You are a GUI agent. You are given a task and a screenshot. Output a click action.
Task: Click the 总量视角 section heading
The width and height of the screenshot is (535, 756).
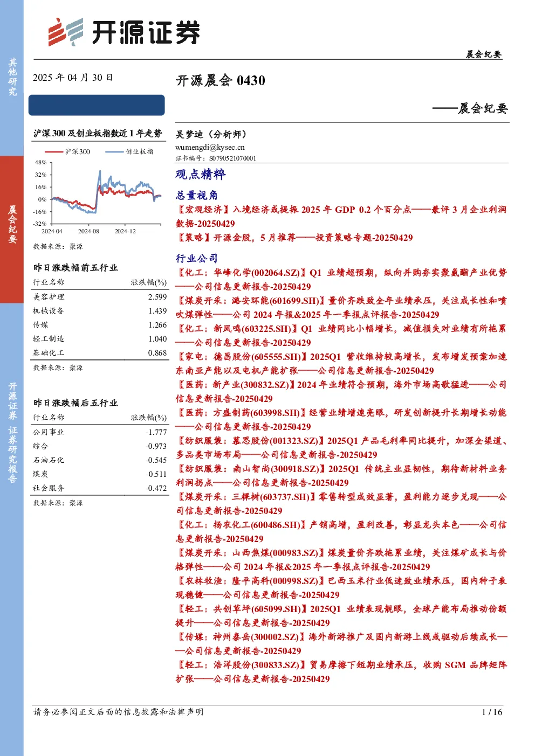point(197,195)
